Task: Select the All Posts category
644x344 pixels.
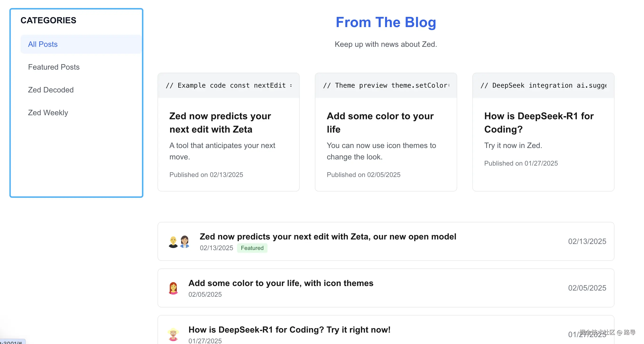Action: pos(43,44)
